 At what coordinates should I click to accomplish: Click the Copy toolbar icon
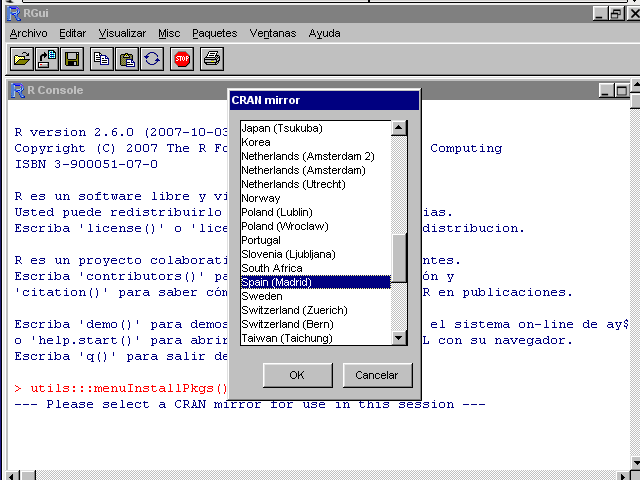coord(101,59)
